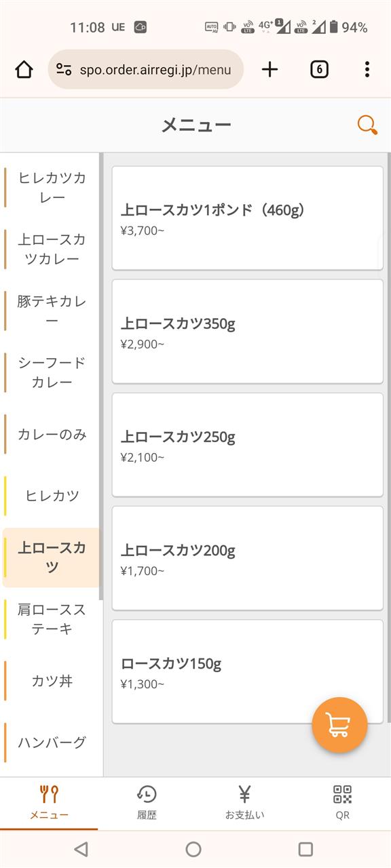Image resolution: width=391 pixels, height=868 pixels.
Task: Tap the orange search magnifier icon
Action: pos(367,125)
